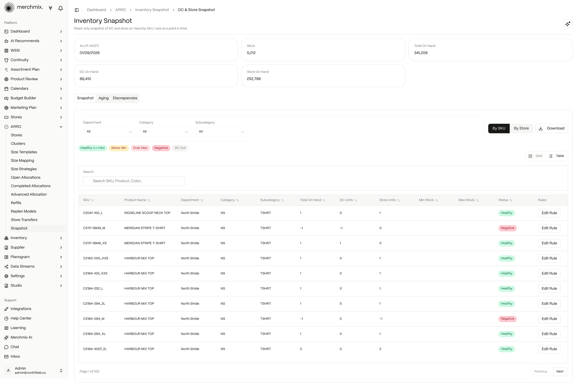This screenshot has width=579, height=392.
Task: Click the Assortment Plan icon
Action: click(7, 69)
